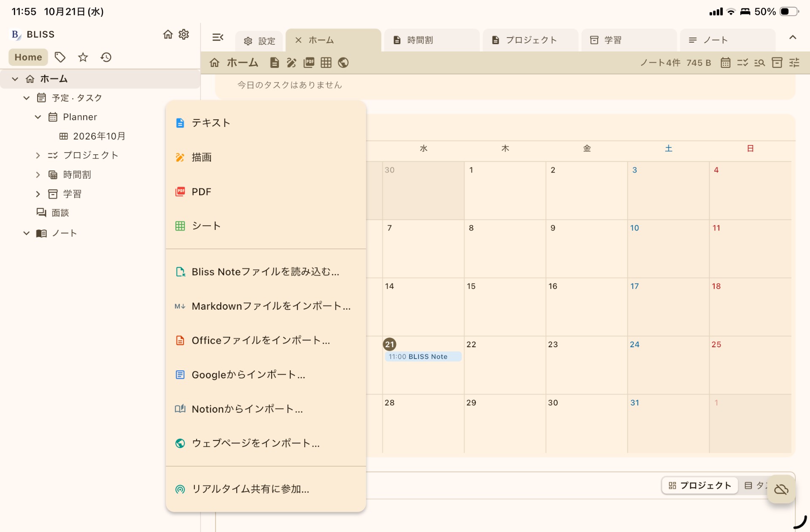Collapse the 予定・タスク tree node

tap(27, 98)
